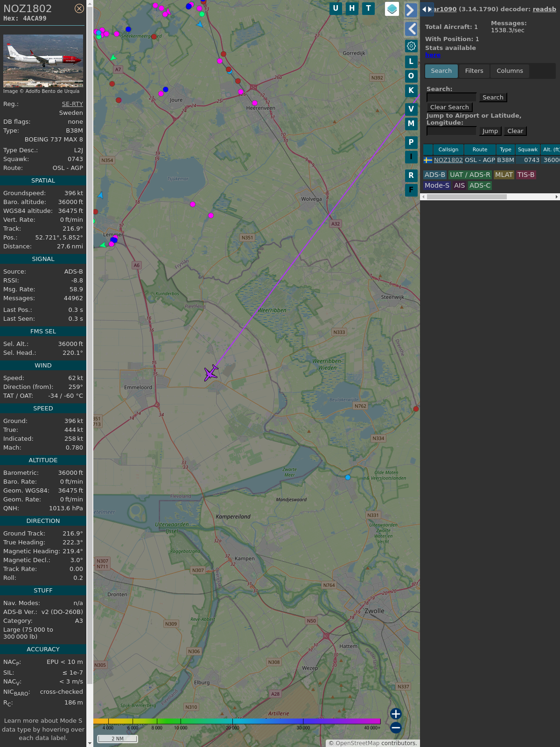Switch to the Filters tab

pos(474,71)
